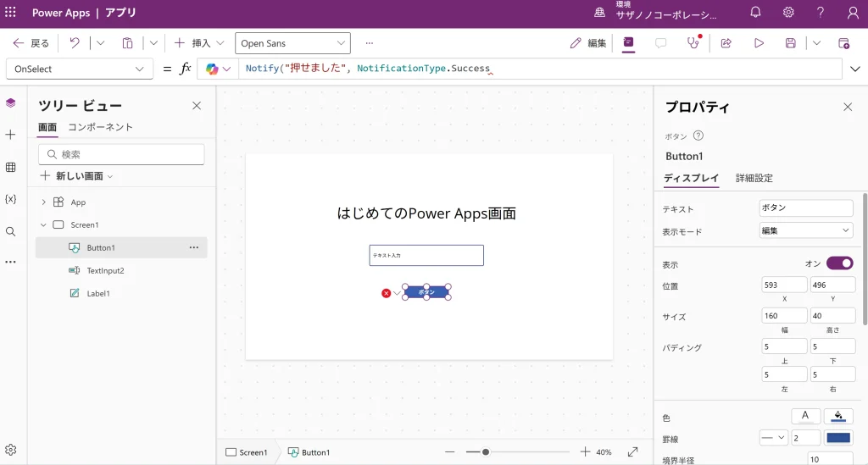Open the Open Sans font dropdown
The width and height of the screenshot is (868, 465).
point(292,43)
